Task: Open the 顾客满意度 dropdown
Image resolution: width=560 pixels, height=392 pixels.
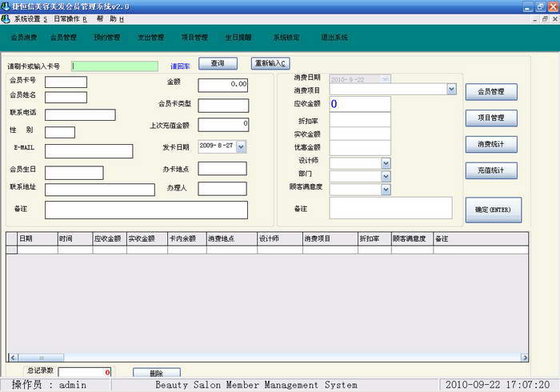Action: point(386,189)
